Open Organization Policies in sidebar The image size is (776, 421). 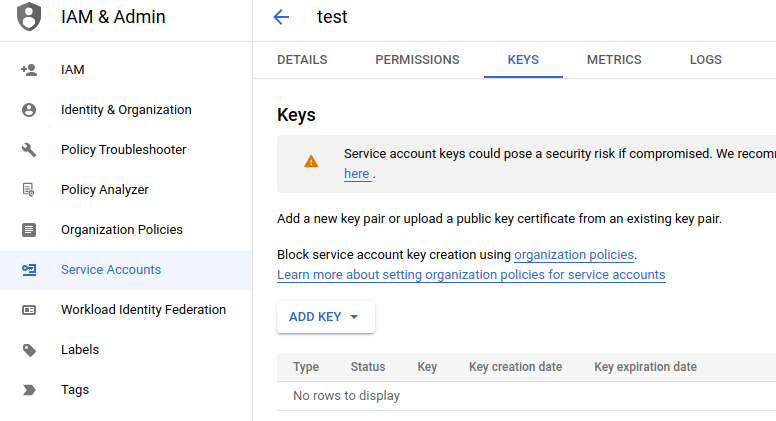click(x=126, y=230)
